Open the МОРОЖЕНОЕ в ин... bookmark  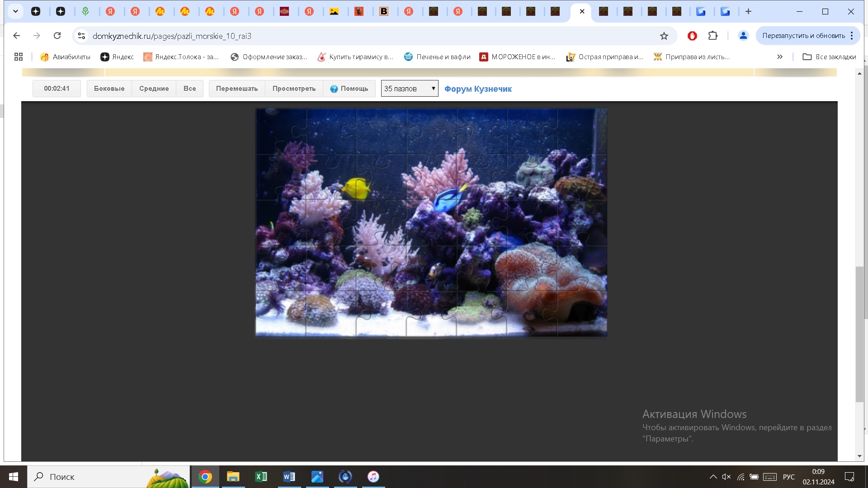pos(518,56)
